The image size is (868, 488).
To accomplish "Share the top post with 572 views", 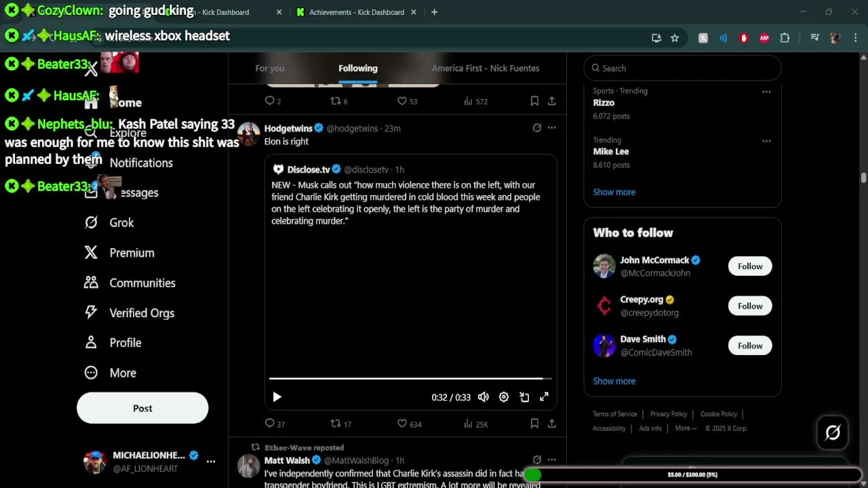I will pyautogui.click(x=552, y=101).
